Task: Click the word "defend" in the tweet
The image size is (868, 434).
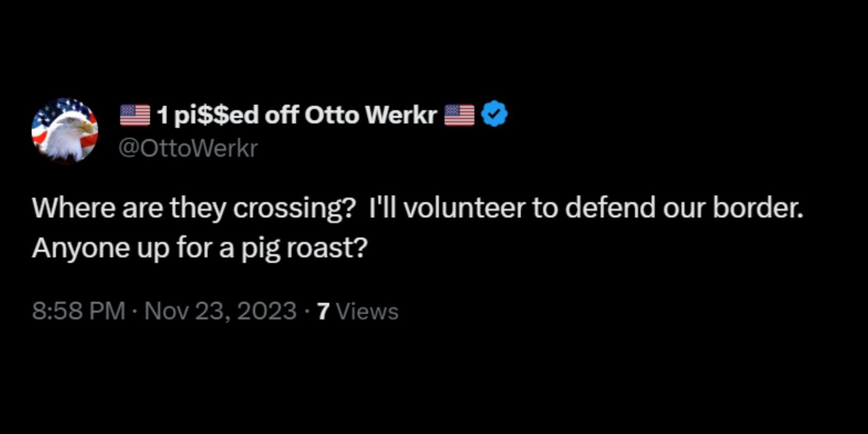Action: 609,208
